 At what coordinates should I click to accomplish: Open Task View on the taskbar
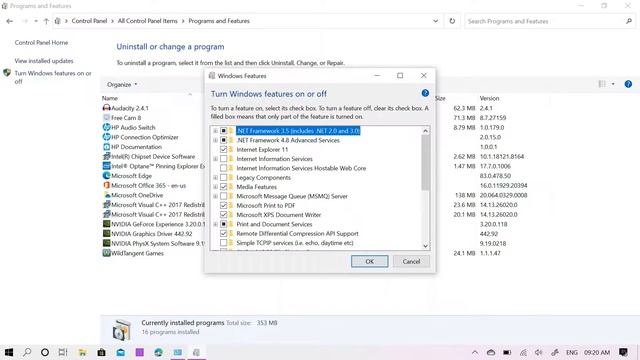pyautogui.click(x=62, y=352)
